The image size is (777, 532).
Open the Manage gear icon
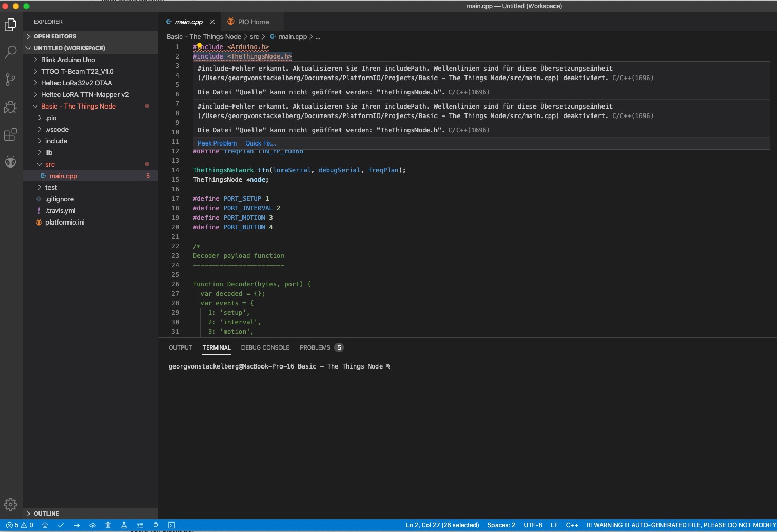coord(11,505)
